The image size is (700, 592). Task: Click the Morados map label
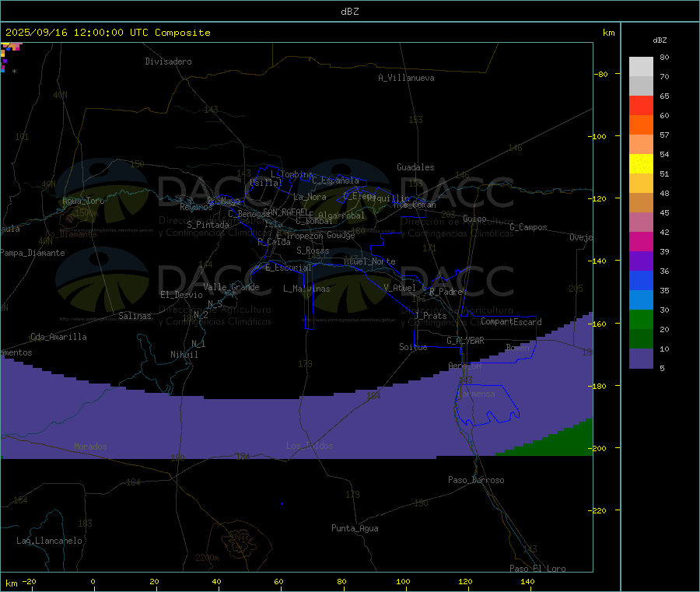tap(91, 447)
